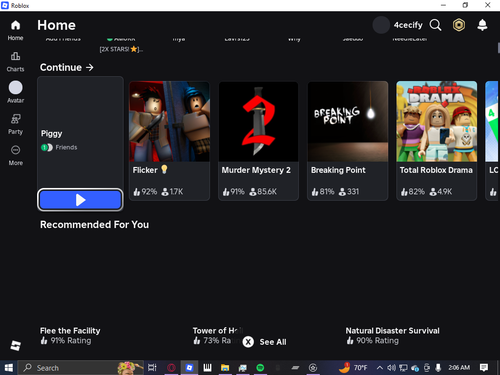The width and height of the screenshot is (500, 375).
Task: Open Task View on the taskbar
Action: (152, 368)
